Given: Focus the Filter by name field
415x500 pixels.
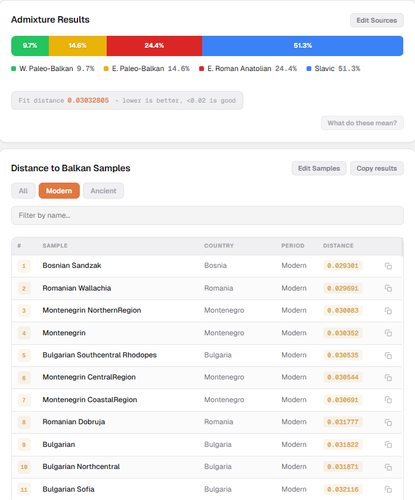Looking at the screenshot, I should coord(207,215).
